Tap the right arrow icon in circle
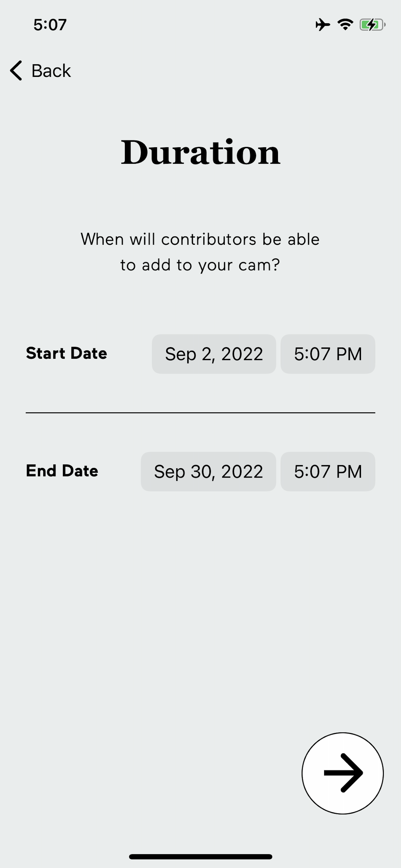Image resolution: width=401 pixels, height=868 pixels. 342,773
